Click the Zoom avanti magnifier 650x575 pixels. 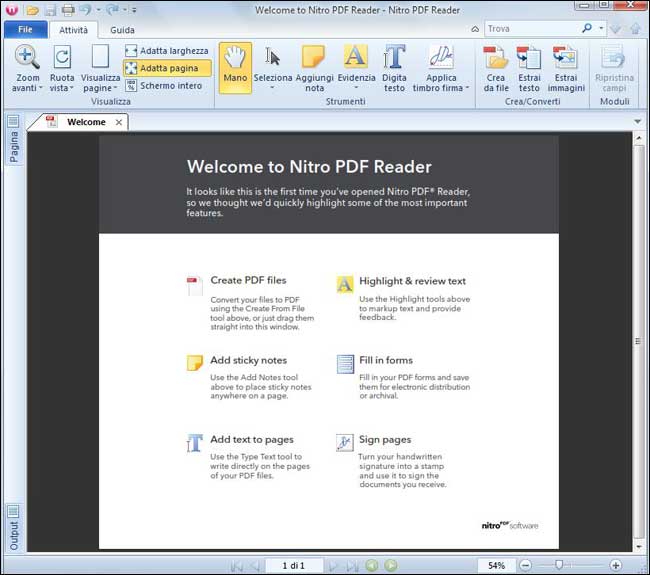click(x=27, y=67)
